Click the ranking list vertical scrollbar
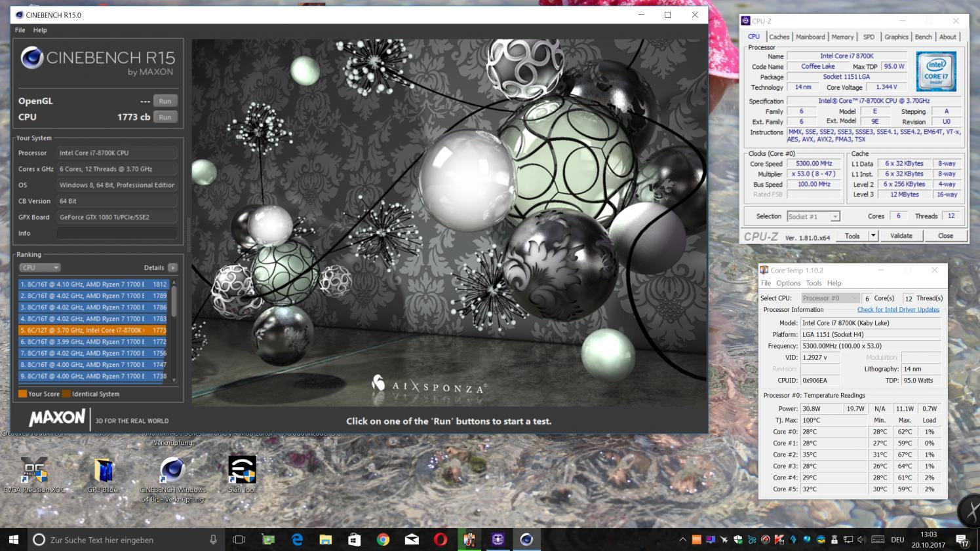Image resolution: width=980 pixels, height=551 pixels. (174, 330)
